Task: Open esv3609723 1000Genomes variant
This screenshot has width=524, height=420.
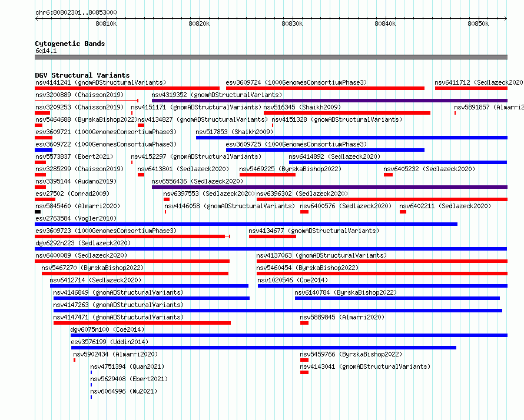Action: coord(106,231)
